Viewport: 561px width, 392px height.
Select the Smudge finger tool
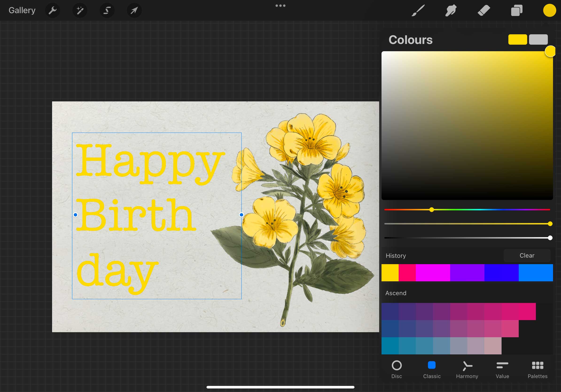tap(451, 11)
